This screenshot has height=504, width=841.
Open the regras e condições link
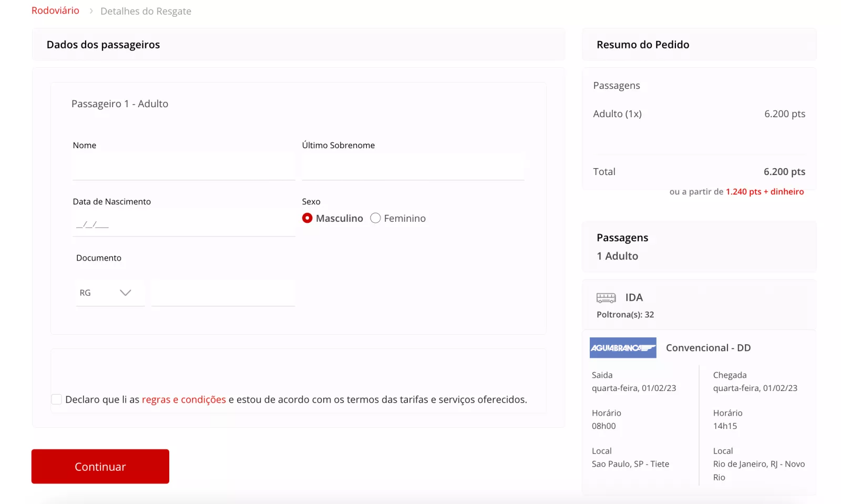click(184, 399)
